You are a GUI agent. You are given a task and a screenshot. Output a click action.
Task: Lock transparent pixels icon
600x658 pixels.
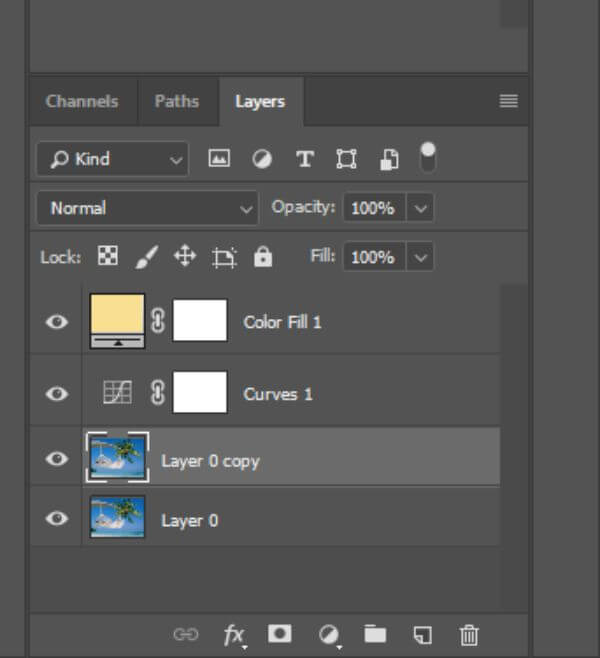tap(108, 256)
